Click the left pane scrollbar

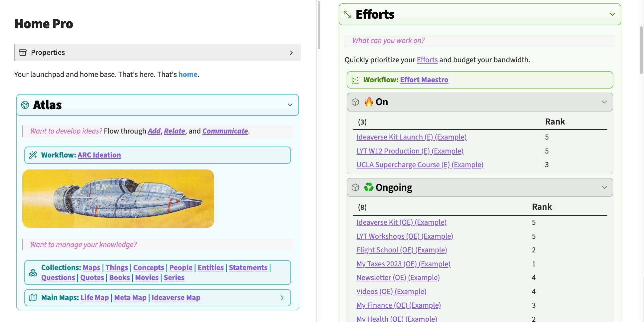319,25
